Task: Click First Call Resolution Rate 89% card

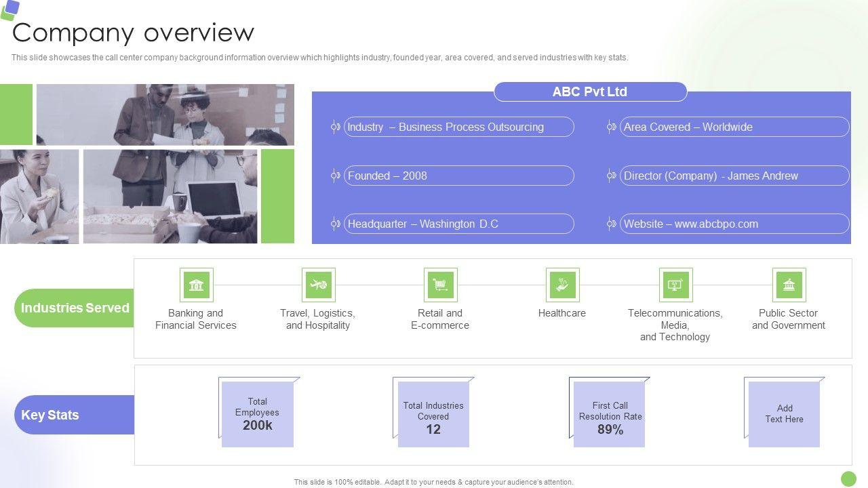Action: coord(610,413)
